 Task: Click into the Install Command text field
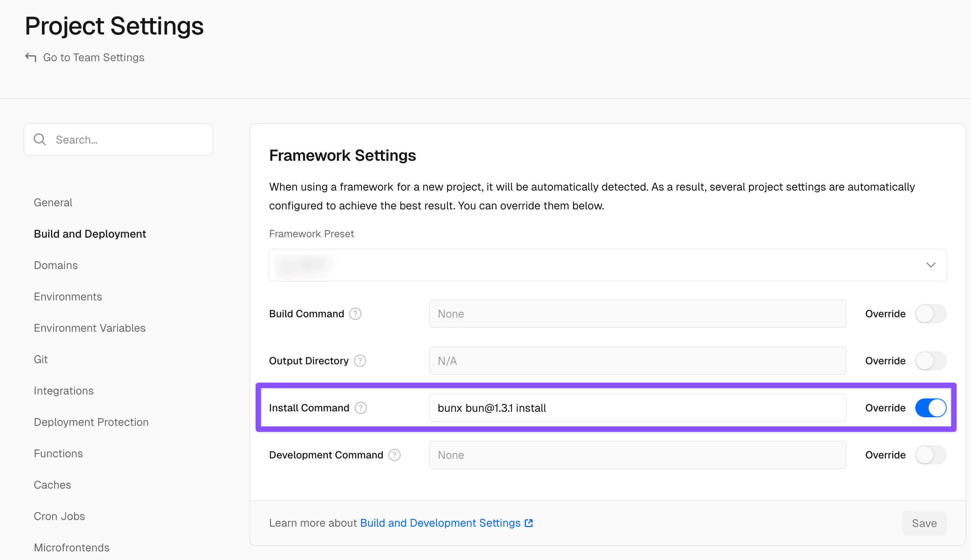(x=637, y=408)
